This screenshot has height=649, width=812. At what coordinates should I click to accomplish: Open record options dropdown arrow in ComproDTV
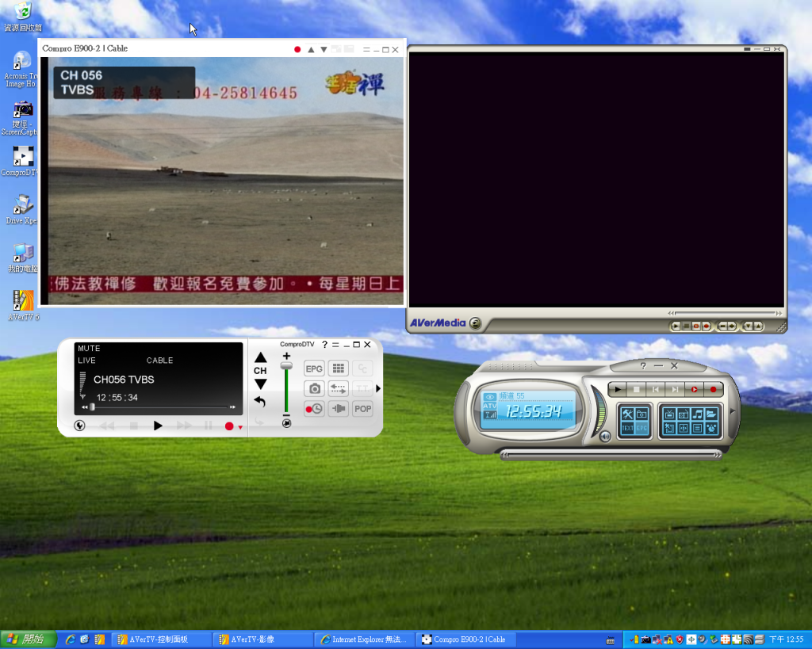[240, 427]
